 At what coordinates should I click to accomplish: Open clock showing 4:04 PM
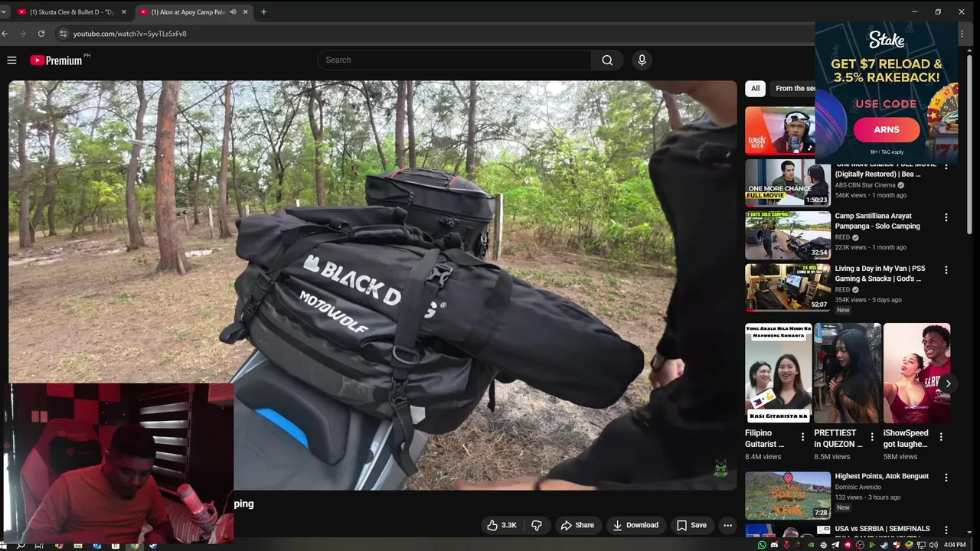point(955,545)
